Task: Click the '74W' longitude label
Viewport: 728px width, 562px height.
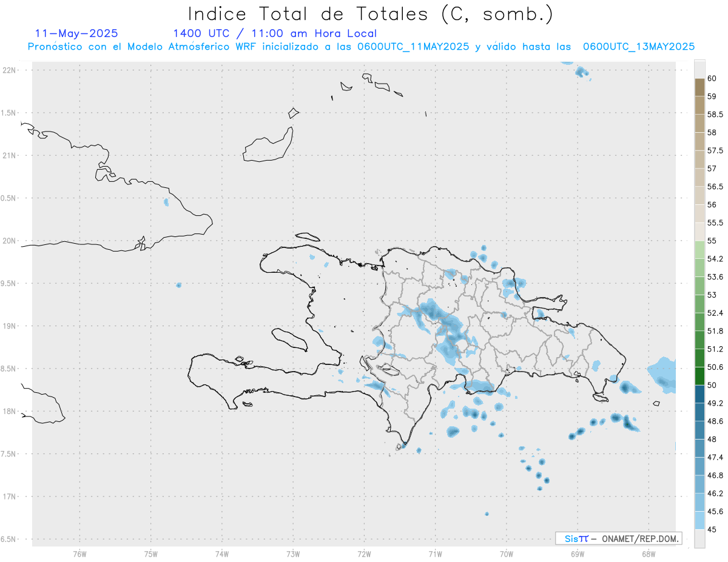Action: point(222,554)
